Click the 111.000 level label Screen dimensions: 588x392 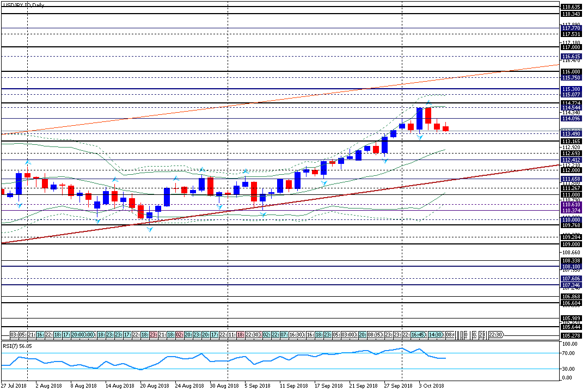(x=571, y=195)
